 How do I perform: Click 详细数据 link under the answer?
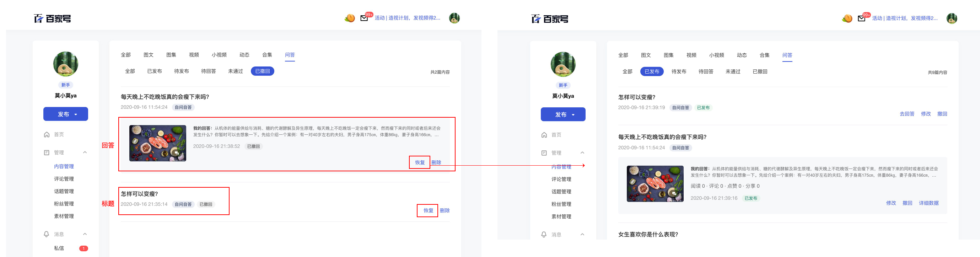point(928,203)
